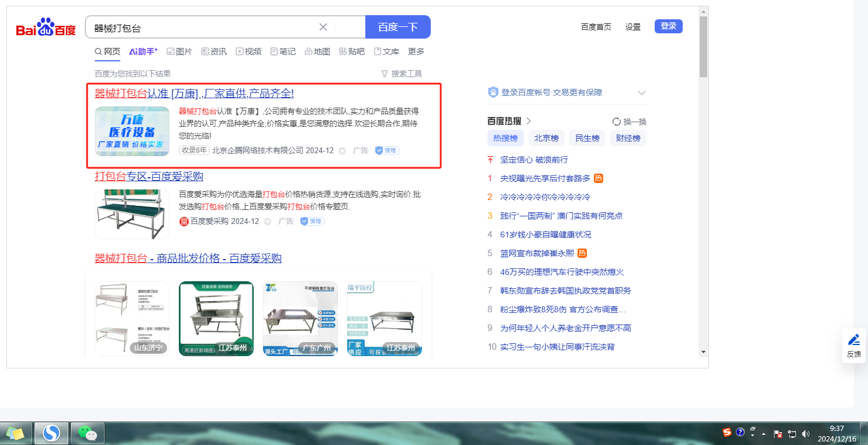Image resolution: width=868 pixels, height=445 pixels.
Task: Open WeChat from the taskbar
Action: point(88,433)
